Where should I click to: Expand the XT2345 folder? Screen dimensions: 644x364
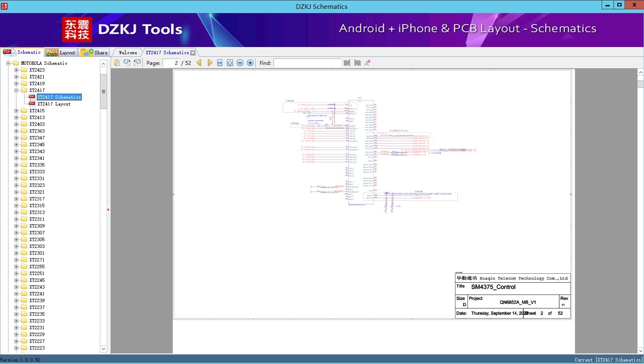16,144
